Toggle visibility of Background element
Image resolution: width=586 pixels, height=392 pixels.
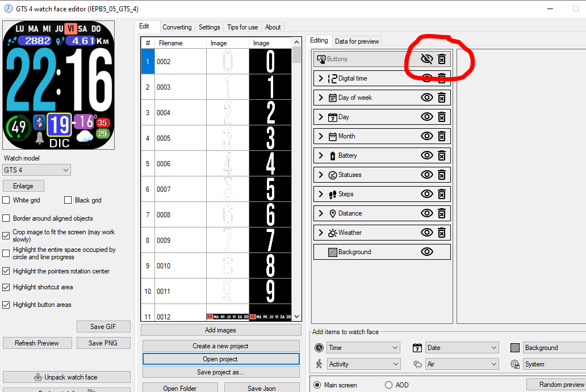[426, 252]
